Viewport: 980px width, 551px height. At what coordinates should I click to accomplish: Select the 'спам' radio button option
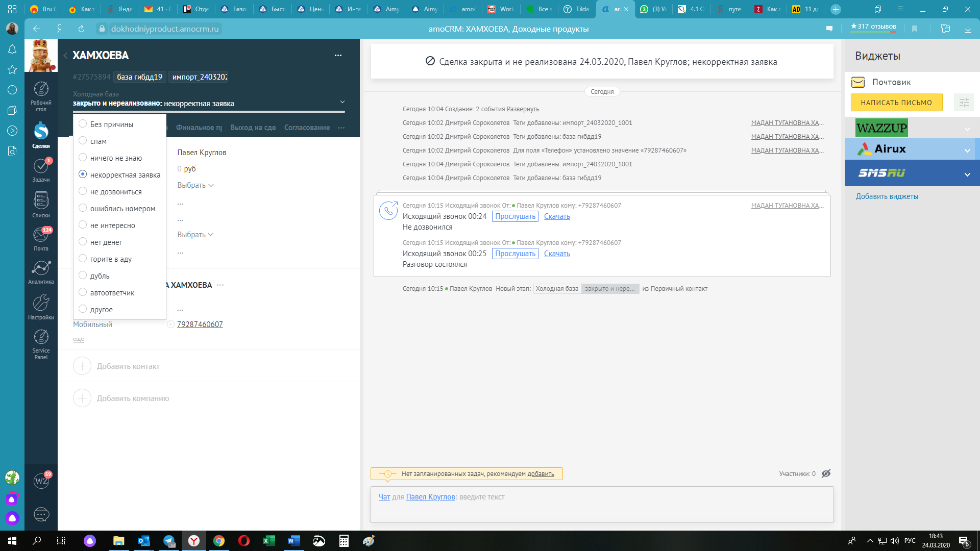click(x=83, y=140)
